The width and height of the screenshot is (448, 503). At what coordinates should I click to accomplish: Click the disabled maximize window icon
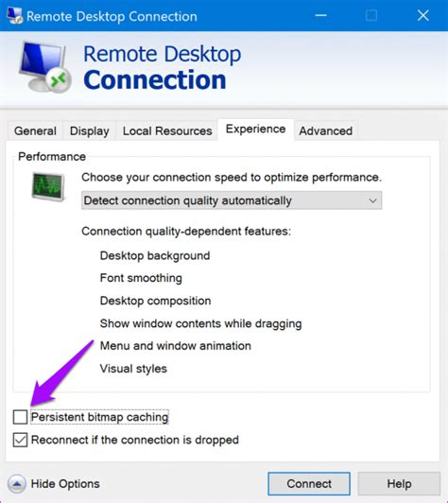tap(371, 15)
